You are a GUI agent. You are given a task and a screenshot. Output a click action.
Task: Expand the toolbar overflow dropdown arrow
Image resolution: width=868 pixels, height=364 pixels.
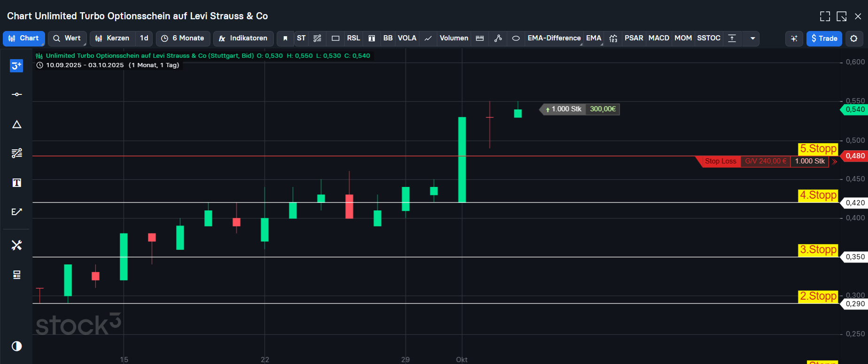click(x=752, y=39)
